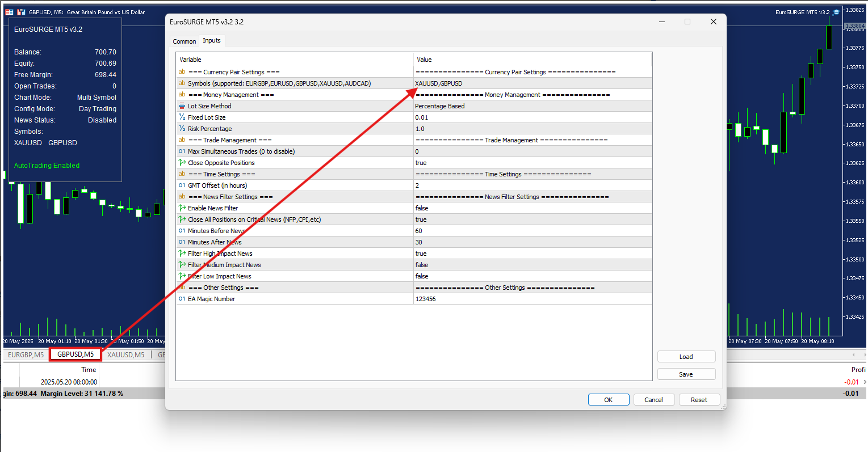Click the "Margin Level: 31 141.78 %" text

82,394
